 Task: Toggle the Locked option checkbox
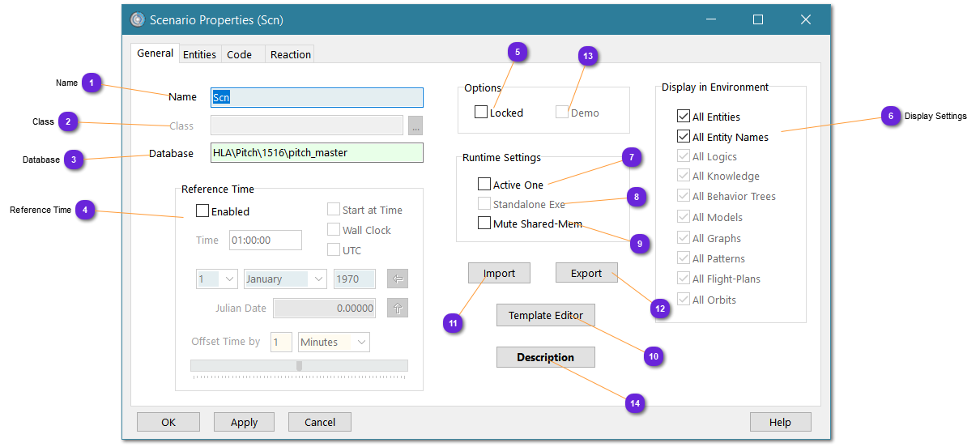[x=481, y=113]
